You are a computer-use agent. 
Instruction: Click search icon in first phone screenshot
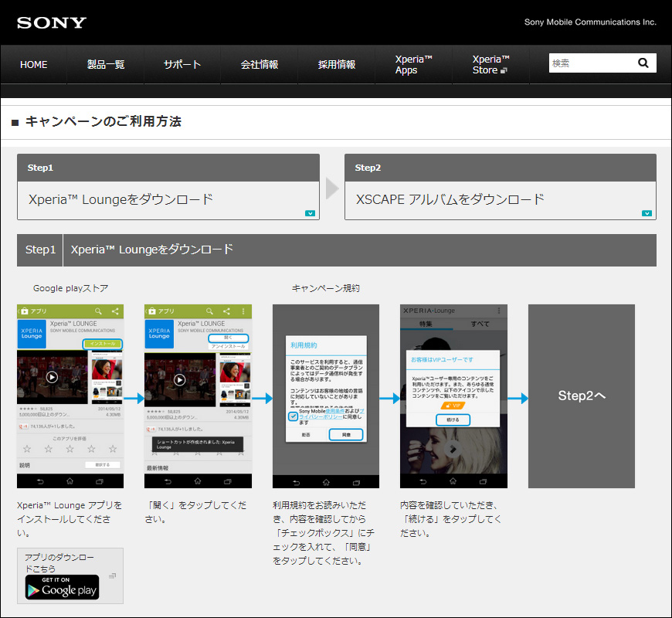tap(98, 311)
